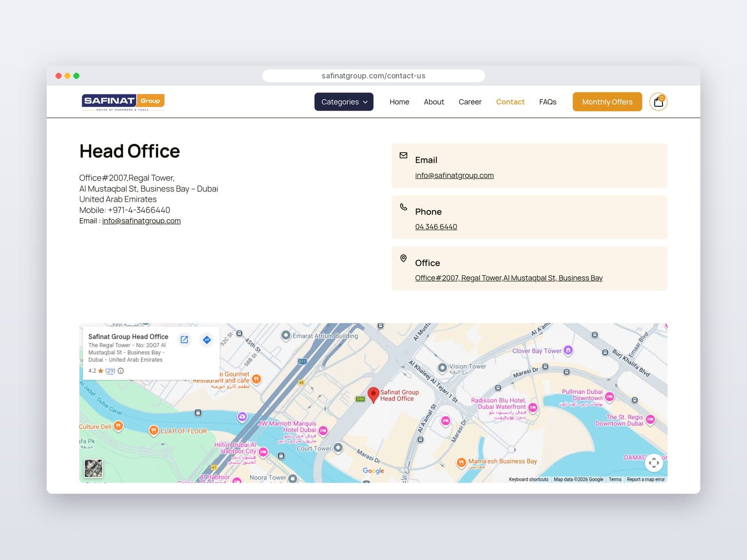
Task: Open the FAQs page
Action: [548, 102]
